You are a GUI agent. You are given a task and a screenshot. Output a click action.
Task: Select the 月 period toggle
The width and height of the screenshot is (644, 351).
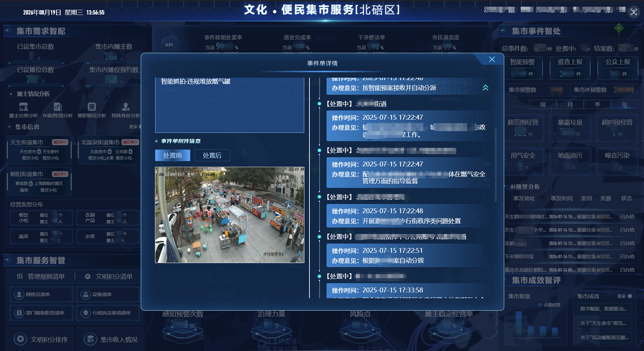(570, 105)
